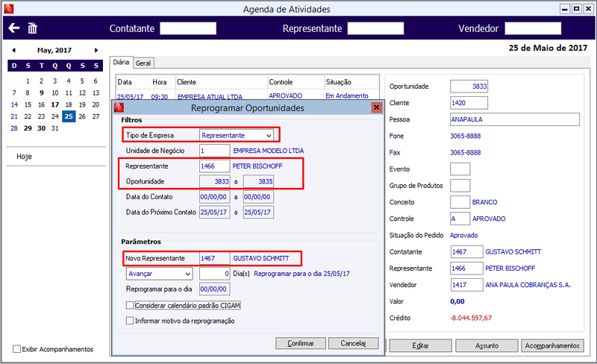This screenshot has width=597, height=364.
Task: Click the trash can delete icon
Action: click(x=32, y=28)
